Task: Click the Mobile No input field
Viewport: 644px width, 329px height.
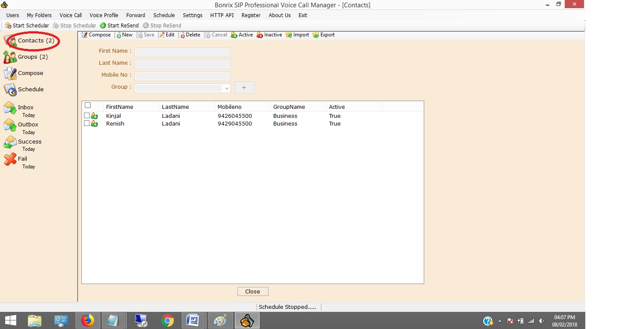Action: coord(183,76)
